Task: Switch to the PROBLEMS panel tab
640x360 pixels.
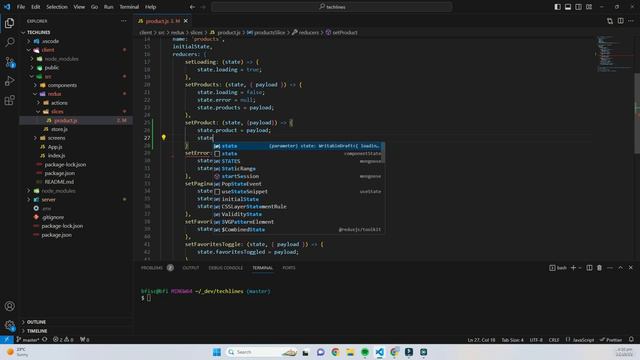Action: (152, 268)
